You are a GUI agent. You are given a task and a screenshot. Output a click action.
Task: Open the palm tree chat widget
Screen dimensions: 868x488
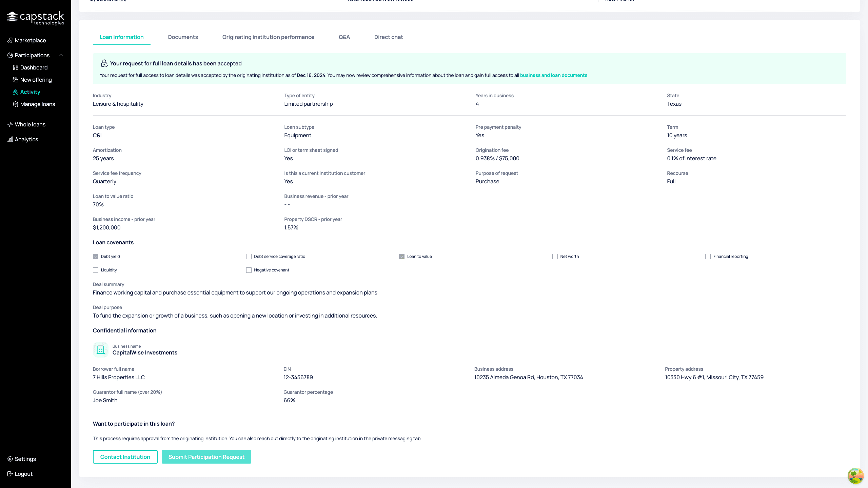[x=855, y=476]
